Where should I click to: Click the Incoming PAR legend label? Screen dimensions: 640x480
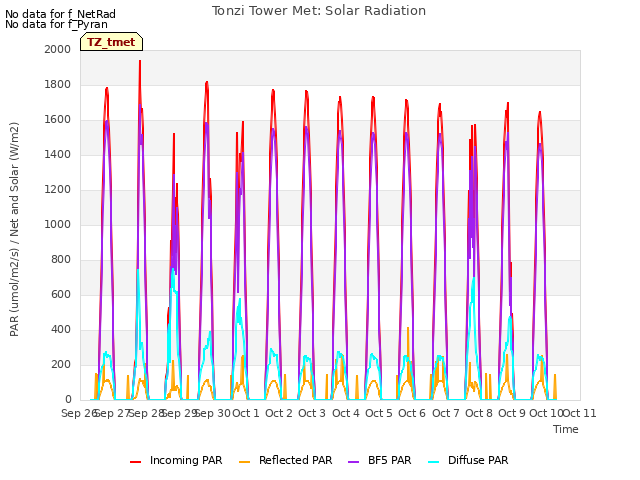point(186,460)
